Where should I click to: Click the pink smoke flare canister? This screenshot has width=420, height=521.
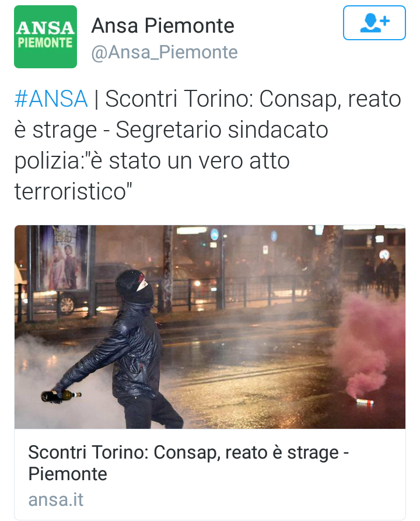coord(365,402)
